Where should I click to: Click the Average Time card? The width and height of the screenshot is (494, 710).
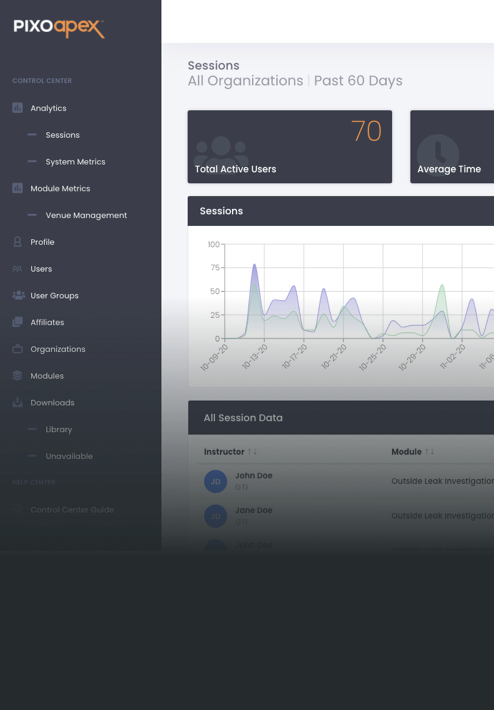(x=452, y=147)
